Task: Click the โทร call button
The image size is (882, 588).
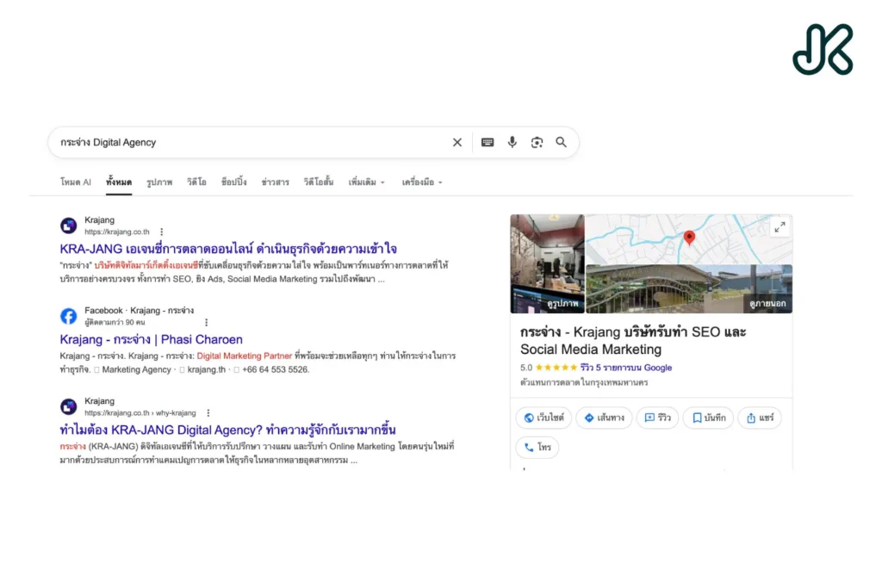Action: [x=537, y=448]
